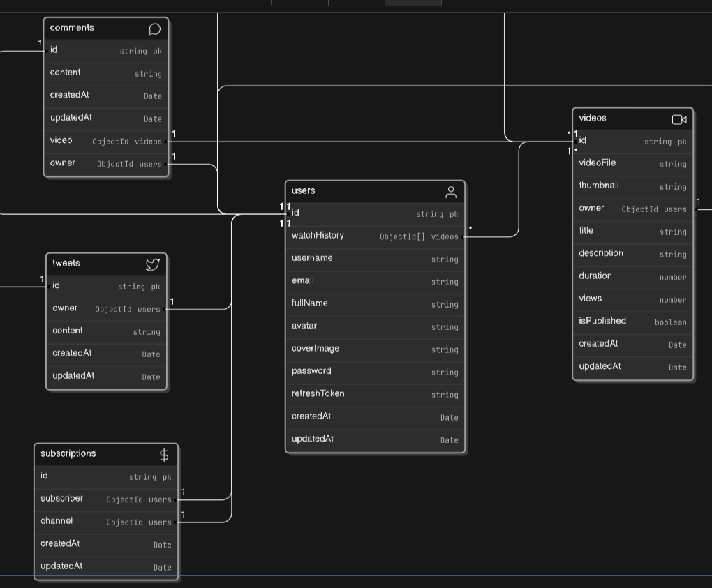Click the id row in users table
Screen dimensions: 712x588
point(375,214)
